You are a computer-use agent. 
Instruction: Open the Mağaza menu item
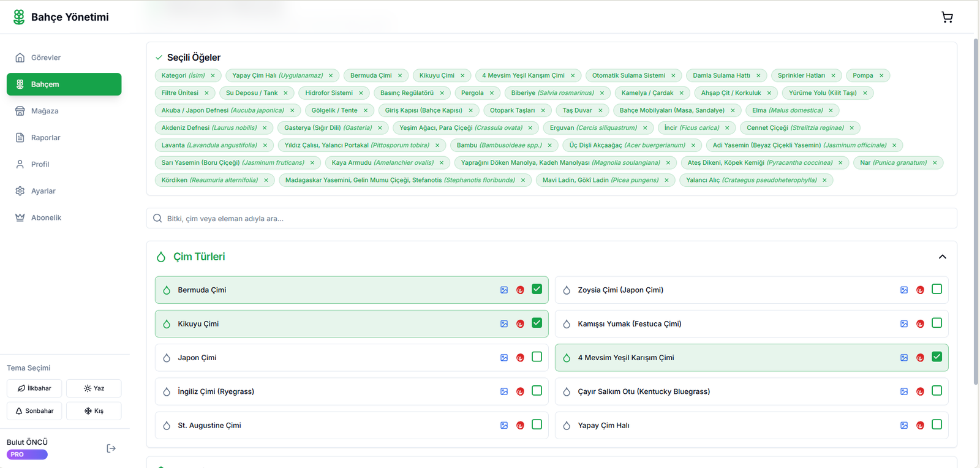click(45, 111)
